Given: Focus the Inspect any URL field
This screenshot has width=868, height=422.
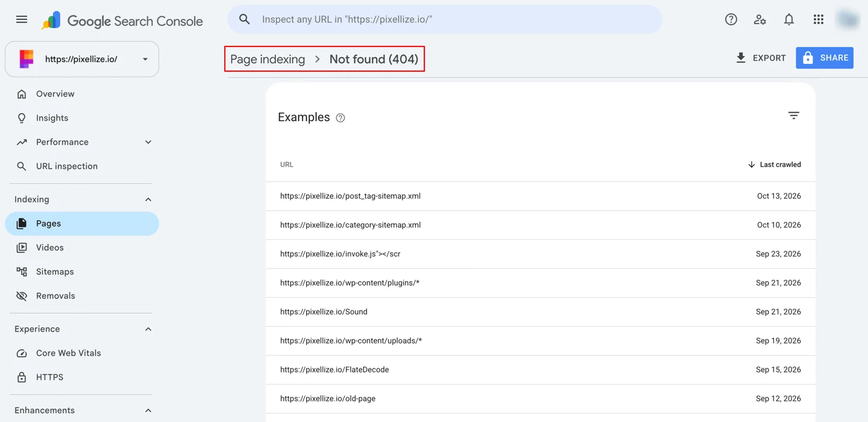Looking at the screenshot, I should [x=444, y=19].
